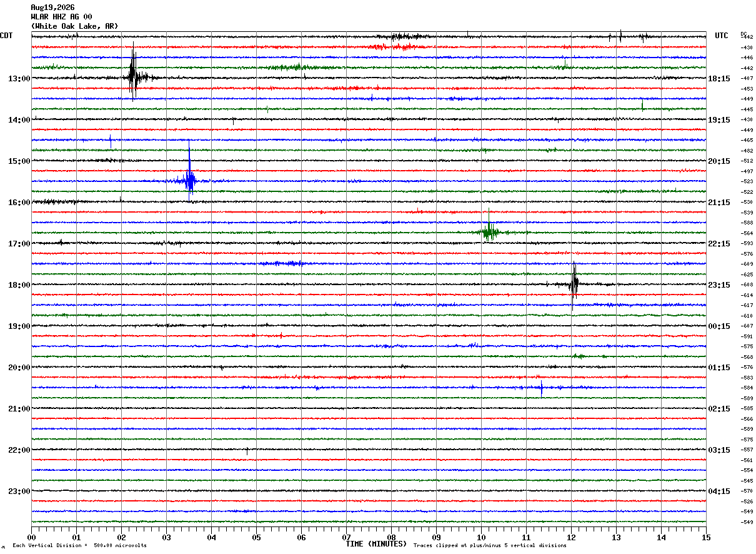
Task: Click minute 05 on the time axis
Action: click(x=256, y=537)
